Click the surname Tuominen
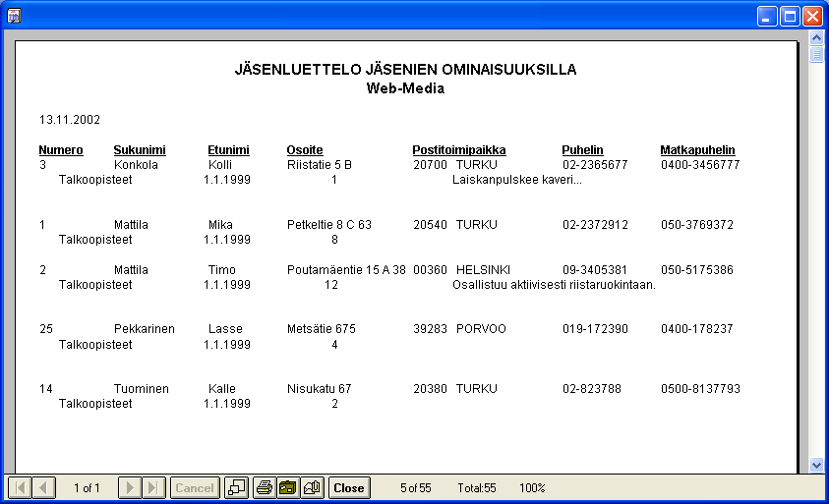 [x=142, y=389]
